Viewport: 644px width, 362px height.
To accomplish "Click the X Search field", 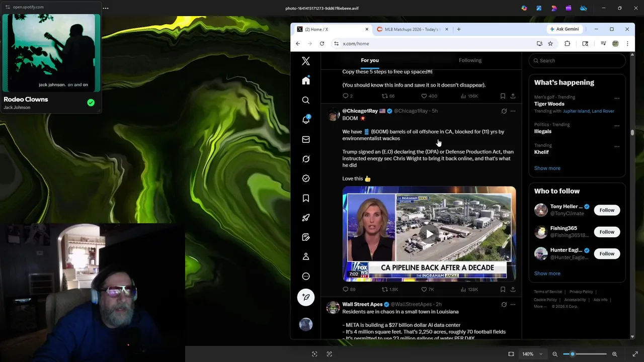I will [577, 60].
